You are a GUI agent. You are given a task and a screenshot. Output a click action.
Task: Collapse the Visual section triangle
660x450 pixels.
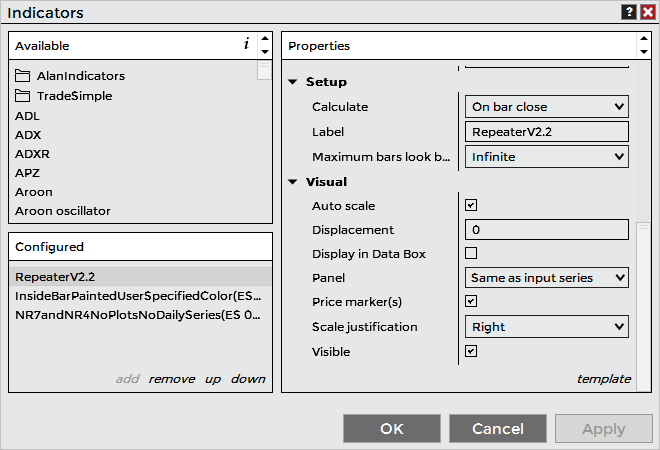293,182
